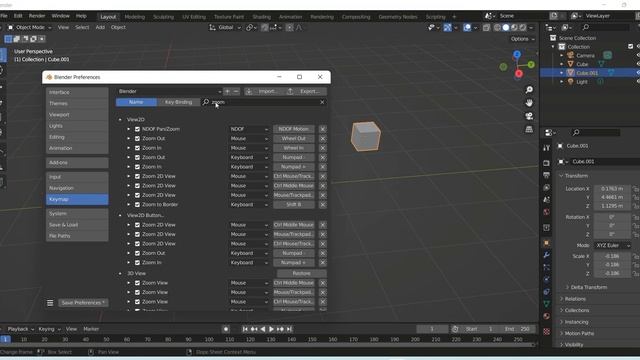Click red X axis on navigation gizmo
This screenshot has width=640, height=360.
point(519,74)
